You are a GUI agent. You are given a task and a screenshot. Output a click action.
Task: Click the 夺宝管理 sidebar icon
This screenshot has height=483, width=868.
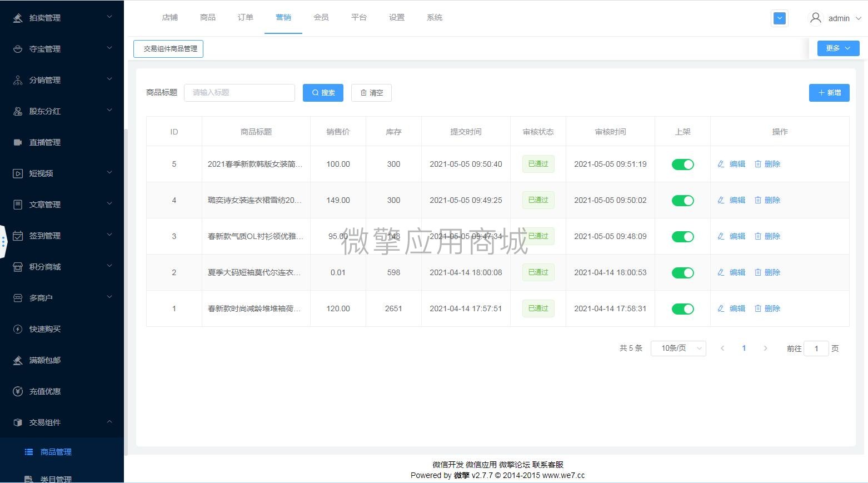18,49
